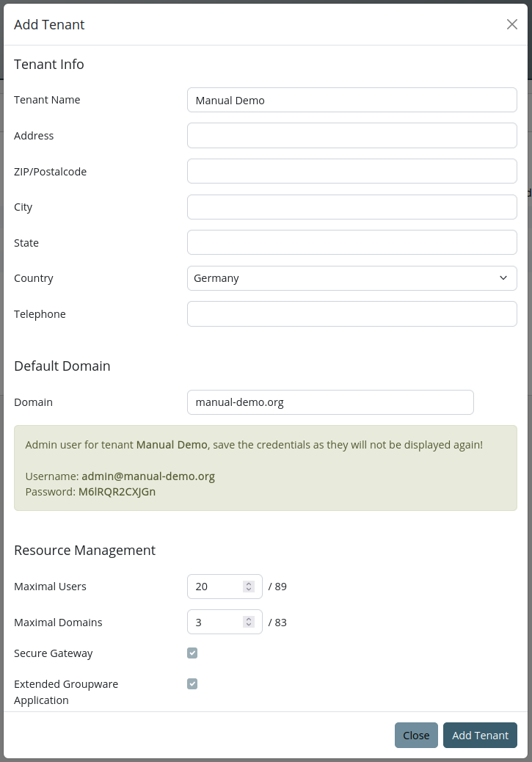The height and width of the screenshot is (762, 532).
Task: Click the State input field
Action: (x=351, y=242)
